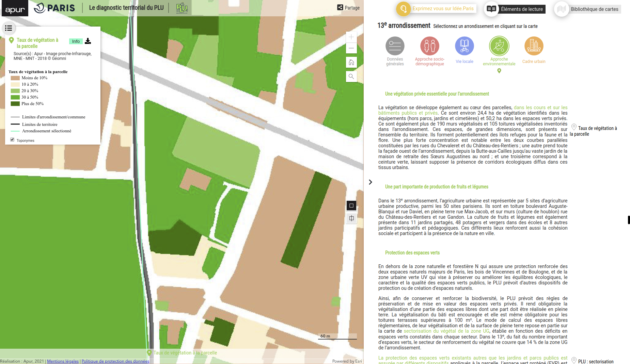Expand the Éléments de lecture panel
The height and width of the screenshot is (364, 630).
click(515, 9)
